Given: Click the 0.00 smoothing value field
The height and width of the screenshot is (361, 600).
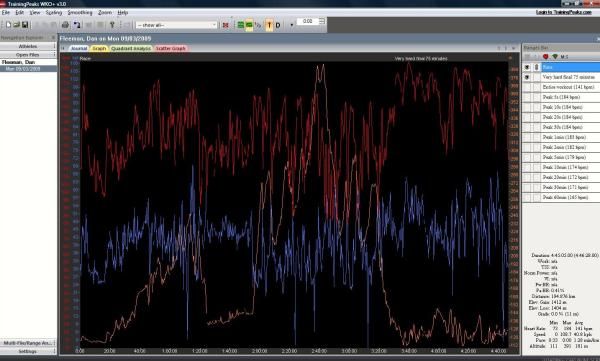Looking at the screenshot, I should pos(308,21).
